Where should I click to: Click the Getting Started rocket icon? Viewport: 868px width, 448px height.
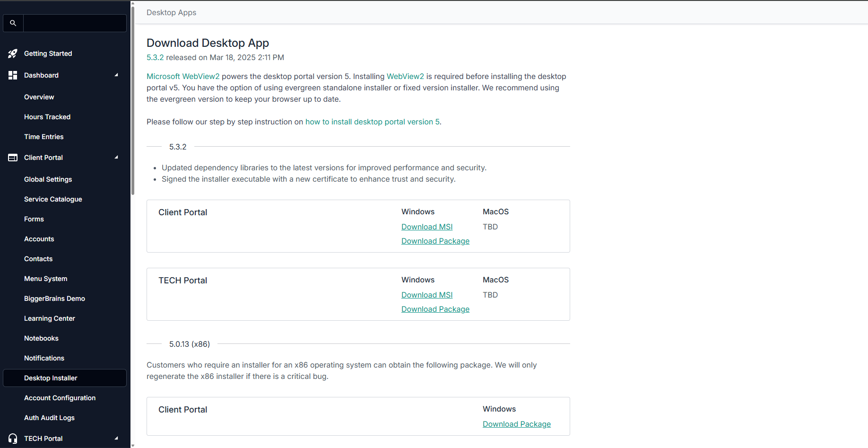(13, 54)
